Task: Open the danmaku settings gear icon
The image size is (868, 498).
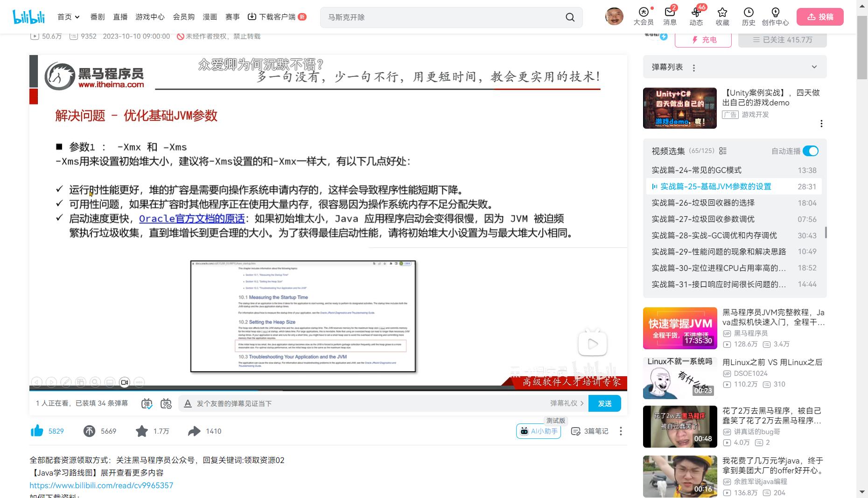Action: tap(166, 403)
